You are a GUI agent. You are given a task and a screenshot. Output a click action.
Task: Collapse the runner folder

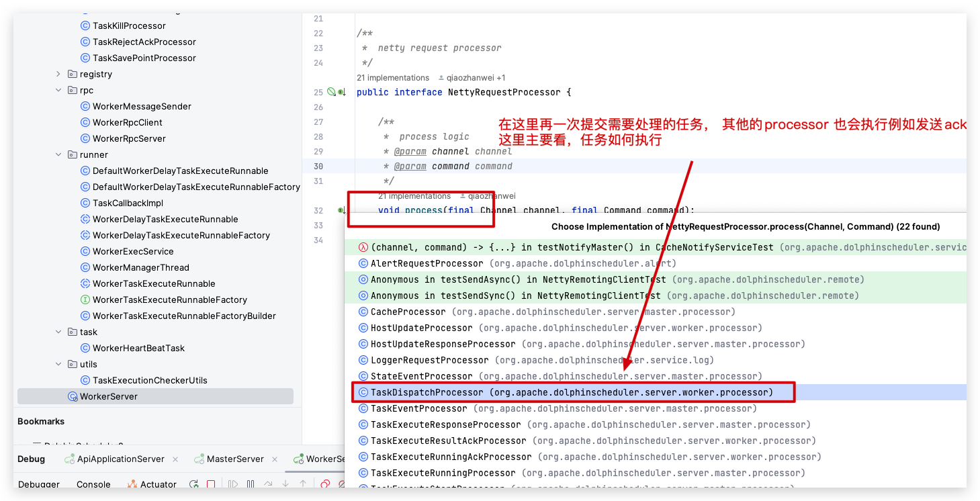[58, 154]
